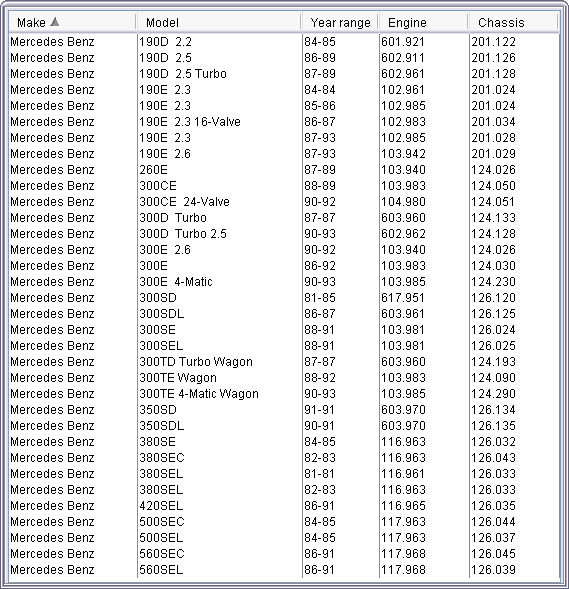Select model cell 380SEC
The height and width of the screenshot is (589, 569).
[x=162, y=458]
